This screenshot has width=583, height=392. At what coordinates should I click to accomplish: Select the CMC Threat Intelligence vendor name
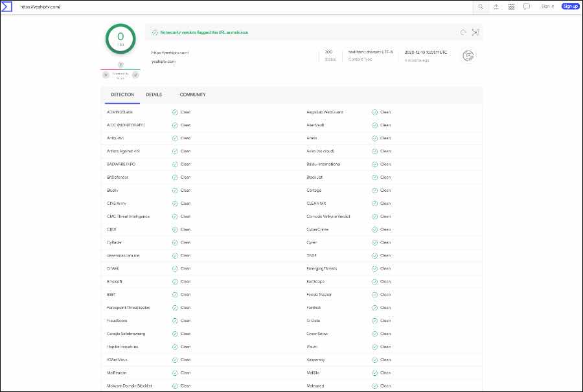(128, 216)
